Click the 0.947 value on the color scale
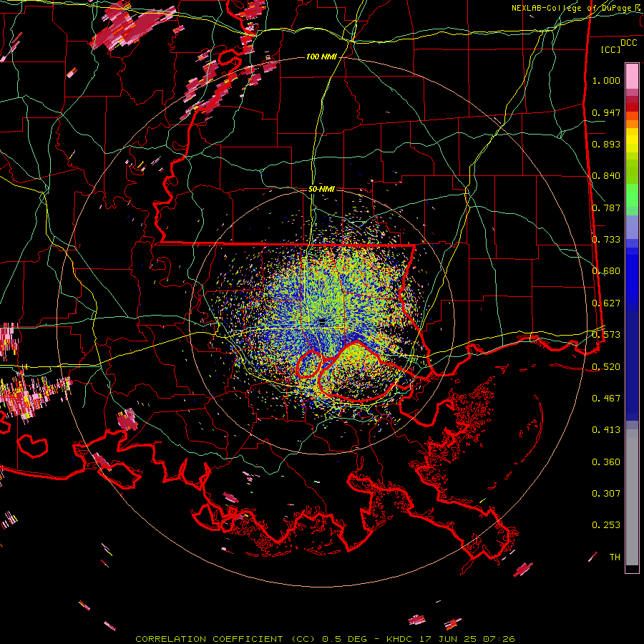Image resolution: width=644 pixels, height=644 pixels. tap(606, 112)
